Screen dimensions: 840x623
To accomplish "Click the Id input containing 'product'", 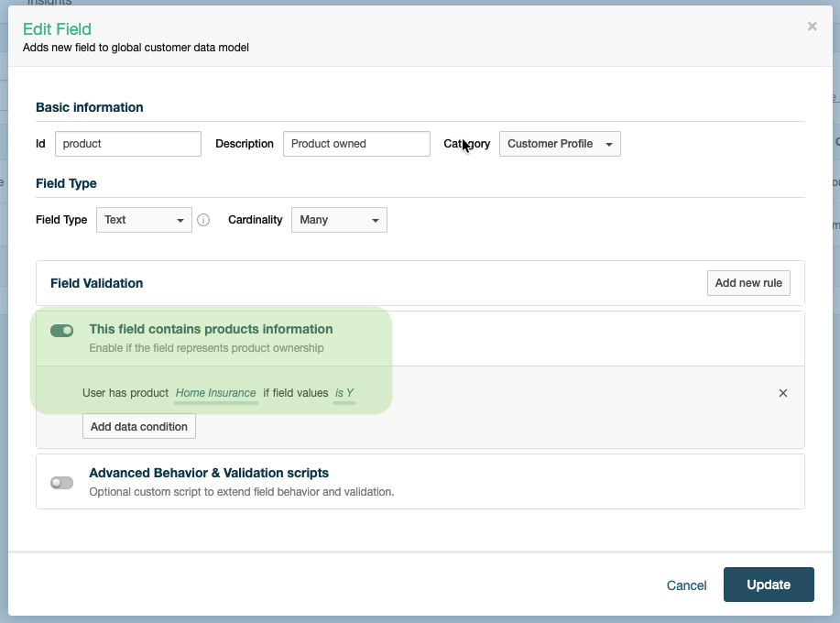I will (127, 144).
